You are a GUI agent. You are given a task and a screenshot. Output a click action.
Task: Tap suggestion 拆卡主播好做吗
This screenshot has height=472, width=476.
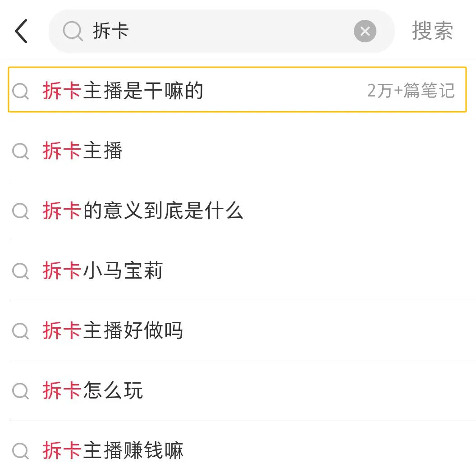pyautogui.click(x=113, y=330)
